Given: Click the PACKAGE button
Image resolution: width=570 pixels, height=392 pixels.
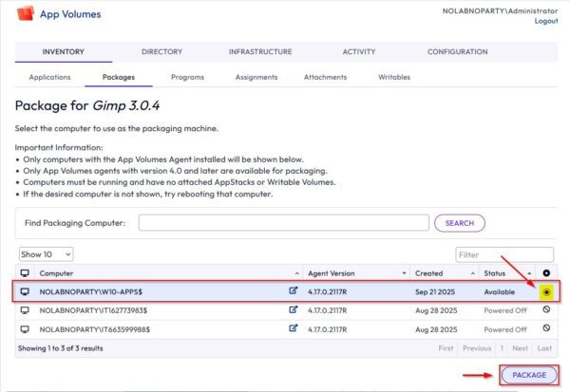Looking at the screenshot, I should pyautogui.click(x=529, y=375).
